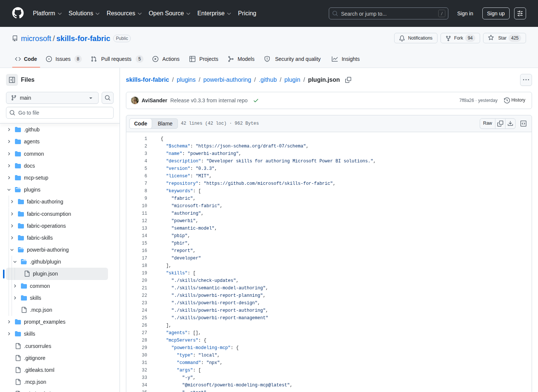The image size is (538, 392).
Task: Expand the prompt_examples folder
Action: point(9,322)
